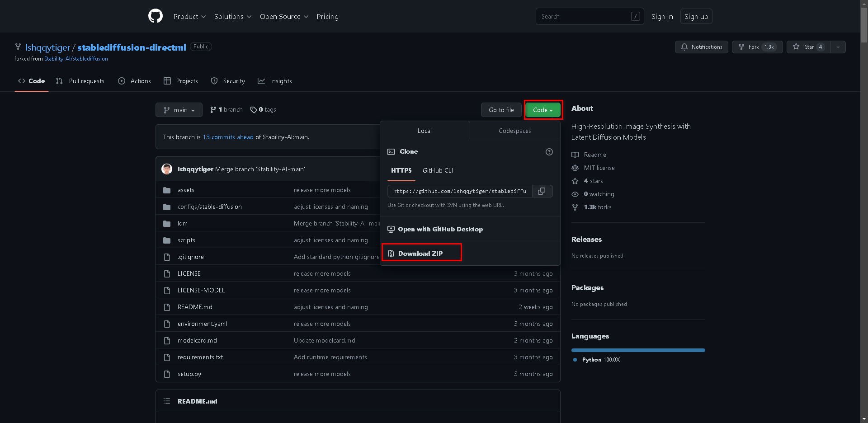Focus the Search input field
The image size is (868, 423).
click(590, 16)
